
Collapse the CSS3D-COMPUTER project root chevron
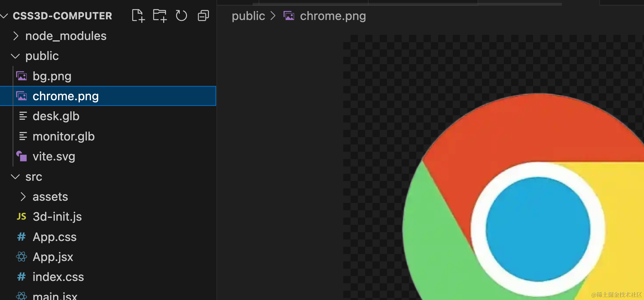pyautogui.click(x=4, y=16)
